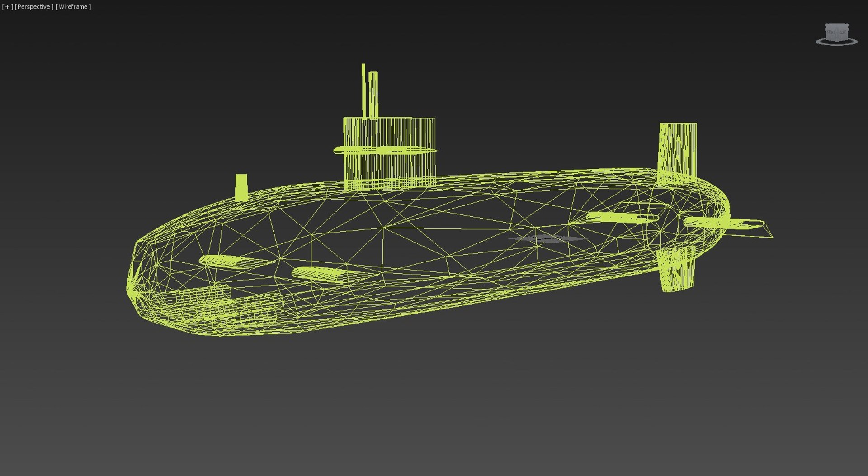This screenshot has width=868, height=476.
Task: Select the tall thin periscope mast
Action: (363, 90)
